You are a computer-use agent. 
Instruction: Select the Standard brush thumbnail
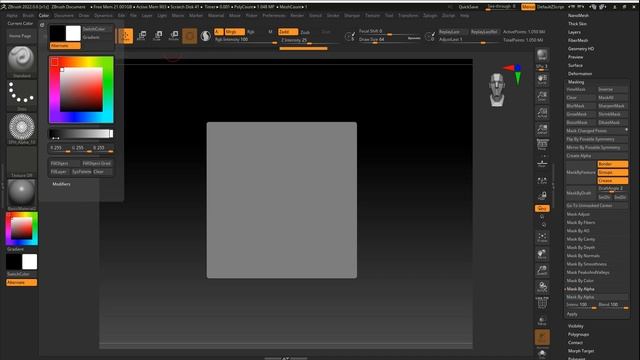tap(22, 60)
